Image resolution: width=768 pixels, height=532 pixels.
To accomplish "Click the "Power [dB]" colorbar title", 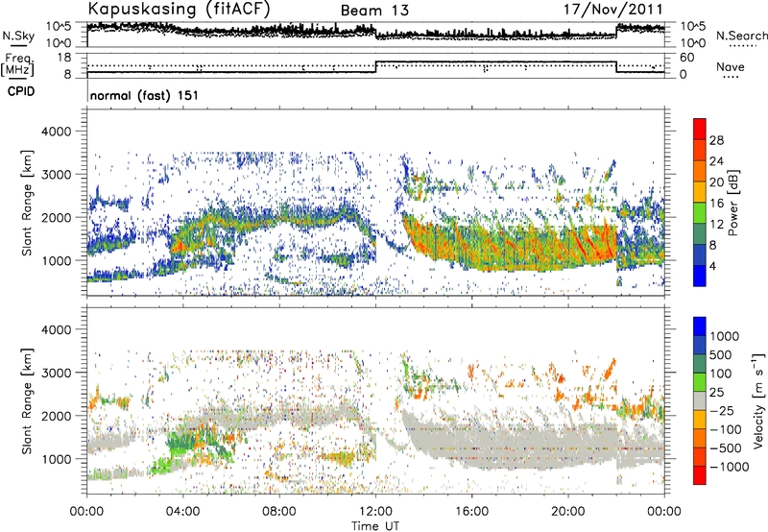I will tap(732, 203).
